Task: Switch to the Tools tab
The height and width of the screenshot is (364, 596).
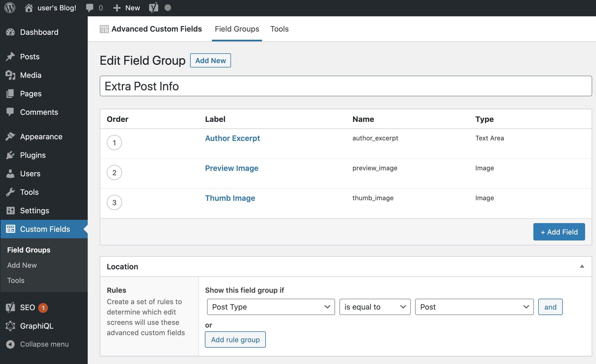Action: (x=279, y=29)
